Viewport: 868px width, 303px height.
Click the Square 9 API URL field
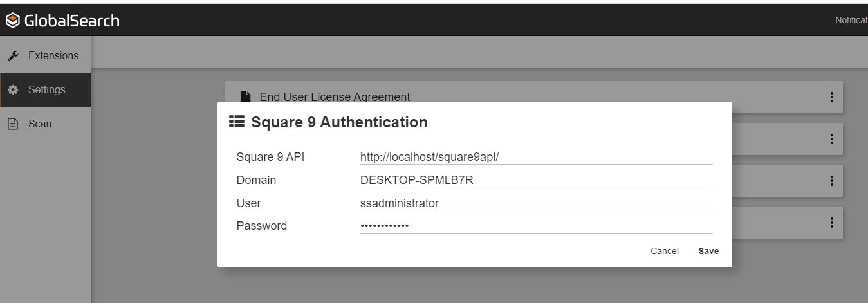point(535,157)
